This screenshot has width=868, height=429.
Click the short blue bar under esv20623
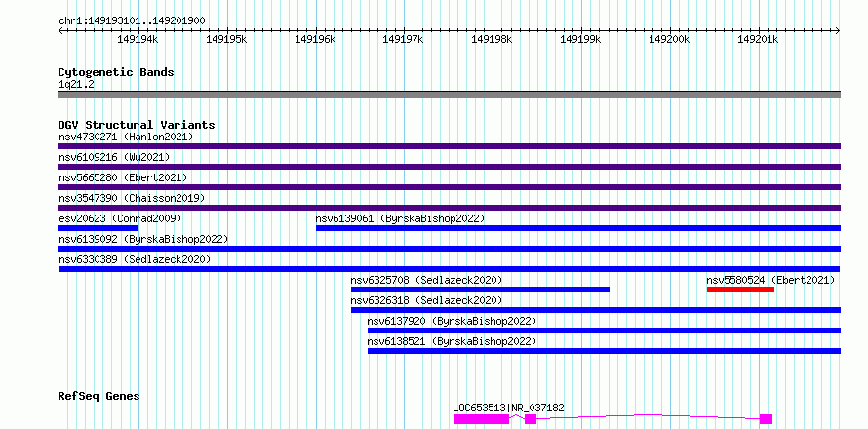tap(98, 228)
